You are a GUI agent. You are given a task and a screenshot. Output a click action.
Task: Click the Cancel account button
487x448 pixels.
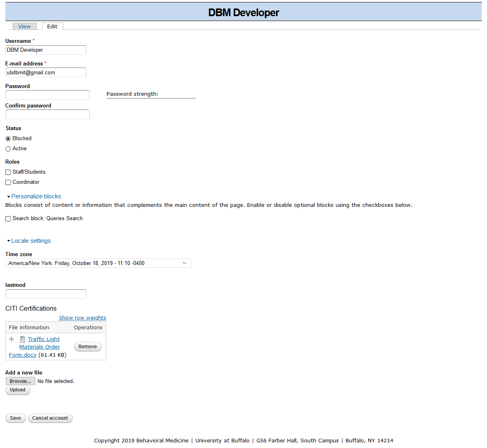pos(50,418)
